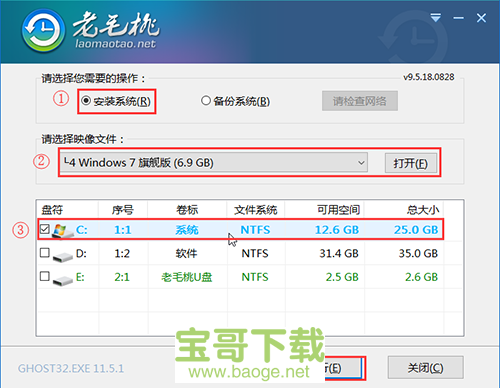Click the 1:2 sequence number cell

122,253
